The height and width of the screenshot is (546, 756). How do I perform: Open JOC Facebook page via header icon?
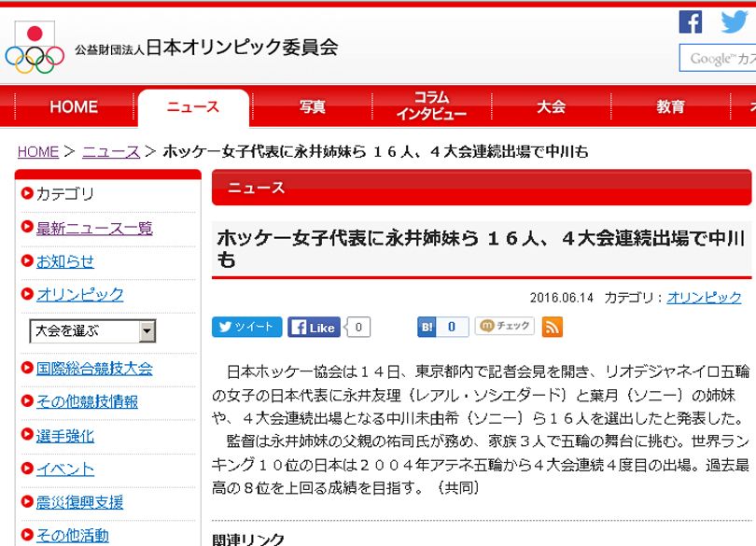(690, 21)
